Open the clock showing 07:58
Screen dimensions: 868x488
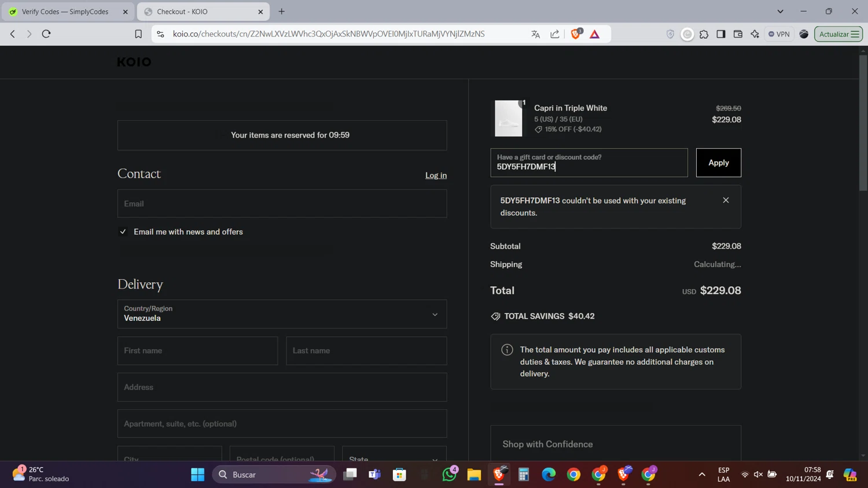[x=803, y=474]
